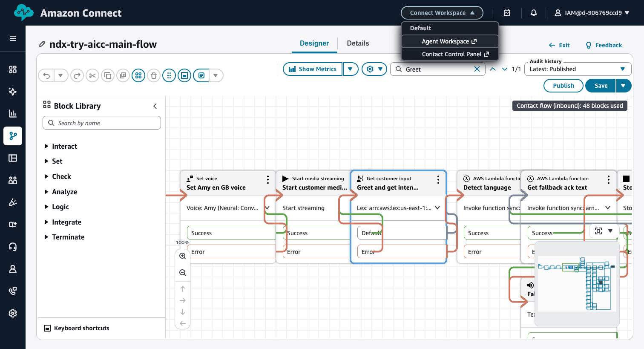Open Keyboard shortcuts

pos(77,328)
